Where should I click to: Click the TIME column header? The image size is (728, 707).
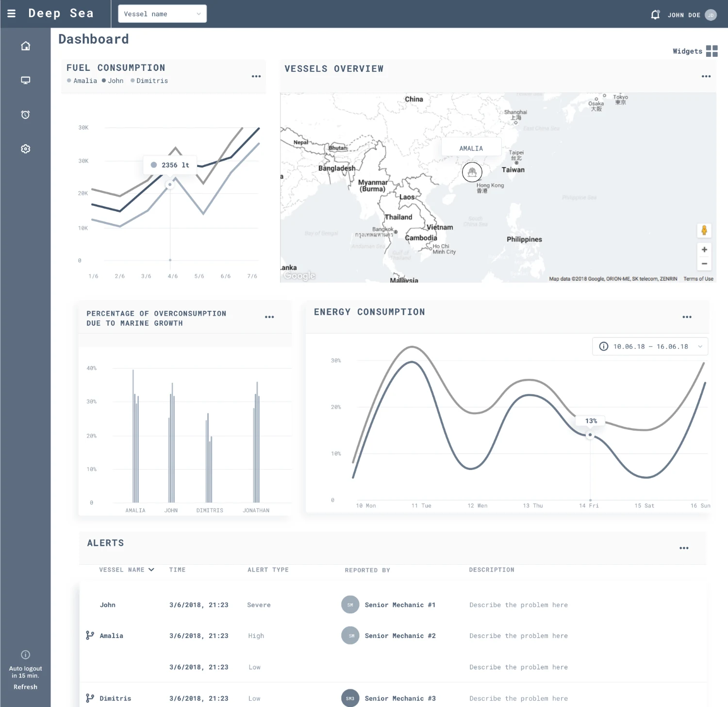[x=178, y=570]
